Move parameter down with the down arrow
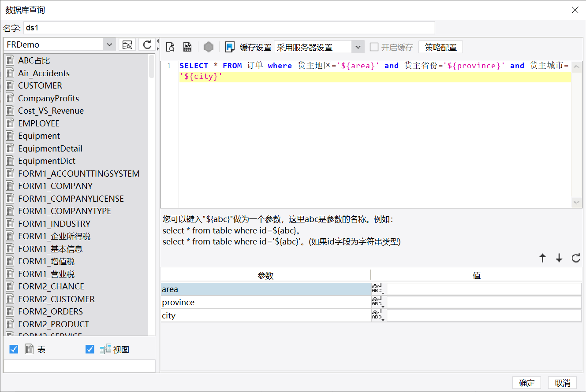586x392 pixels. pos(559,258)
